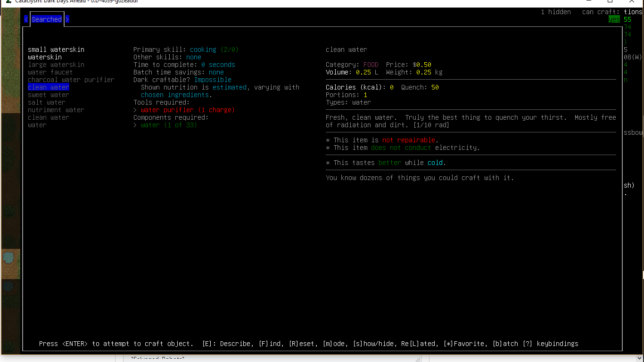This screenshot has width=644, height=362.
Task: Select the salt water recipe
Action: (47, 102)
